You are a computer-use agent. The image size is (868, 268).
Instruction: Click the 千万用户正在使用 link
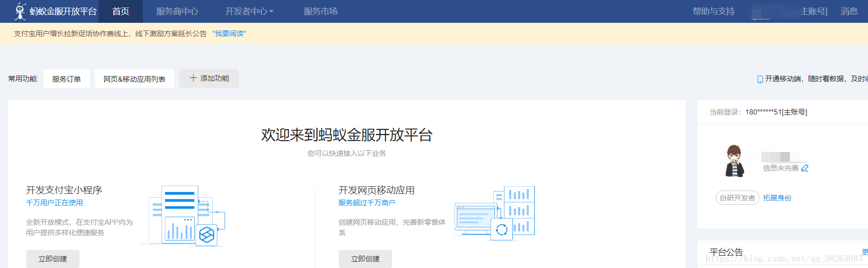54,203
